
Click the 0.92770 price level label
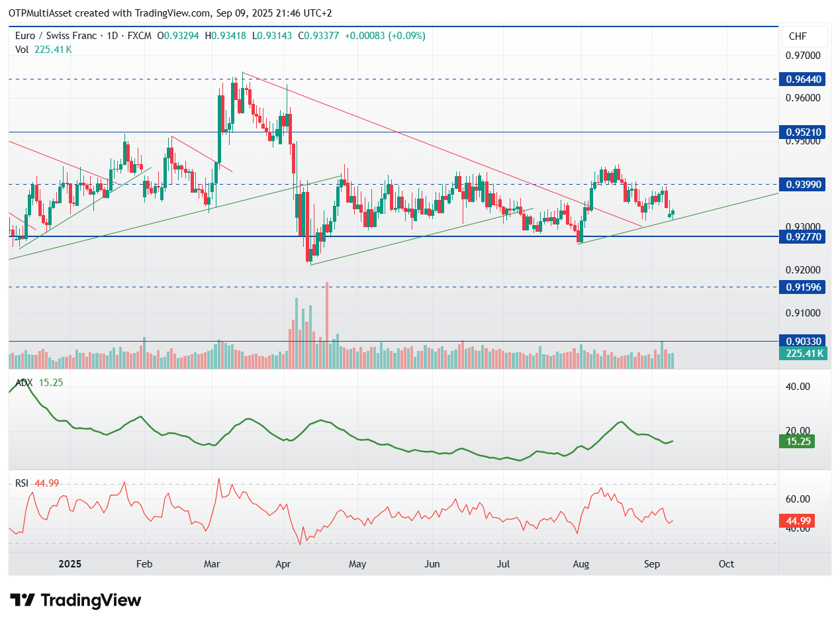(x=802, y=236)
